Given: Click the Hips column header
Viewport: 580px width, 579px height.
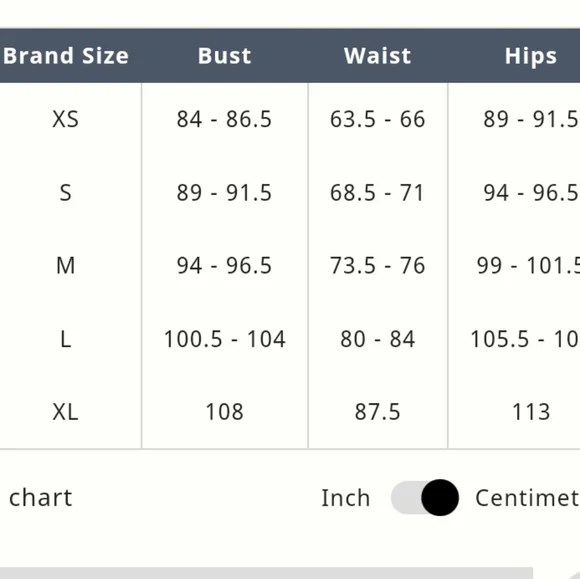Looking at the screenshot, I should 531,56.
